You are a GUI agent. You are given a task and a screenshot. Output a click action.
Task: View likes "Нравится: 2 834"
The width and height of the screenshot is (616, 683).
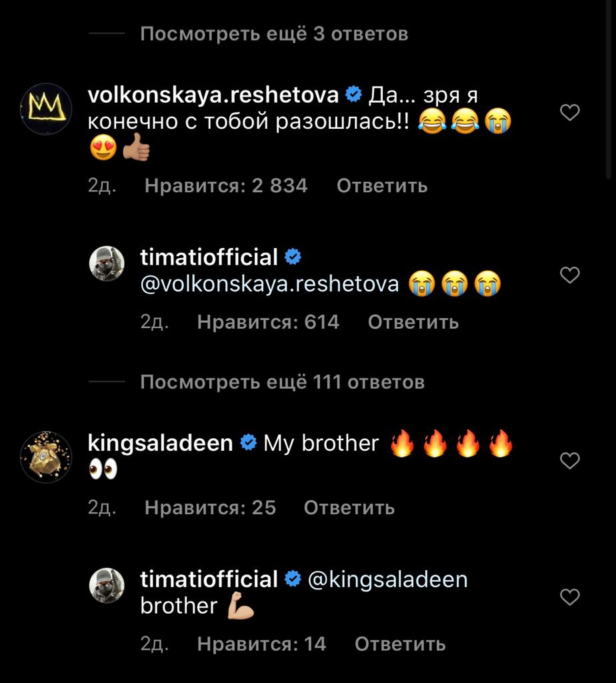[x=226, y=185]
